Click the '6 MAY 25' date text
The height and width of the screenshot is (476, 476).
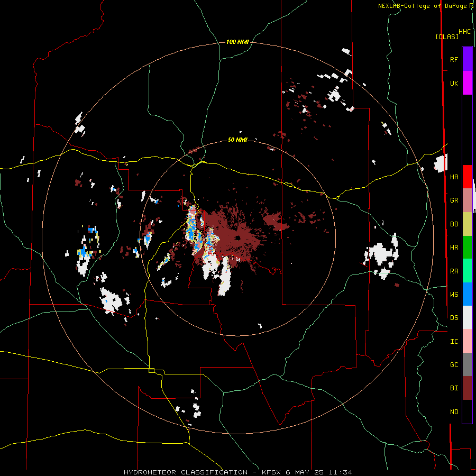(x=306, y=472)
